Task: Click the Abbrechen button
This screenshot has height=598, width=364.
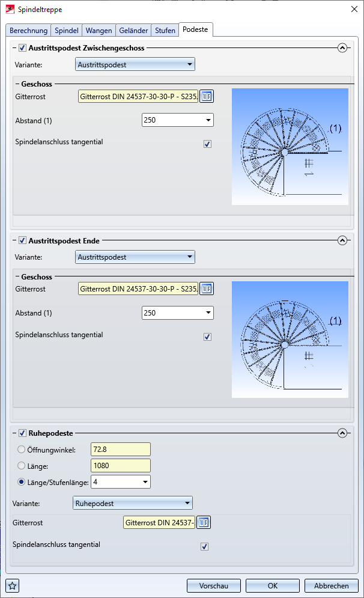Action: pos(331,585)
